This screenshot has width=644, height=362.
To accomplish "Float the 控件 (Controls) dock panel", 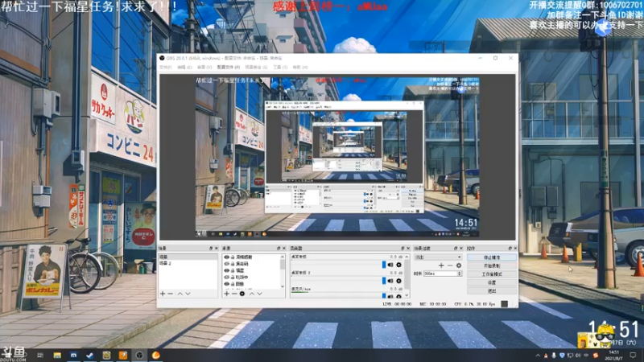I will 510,249.
